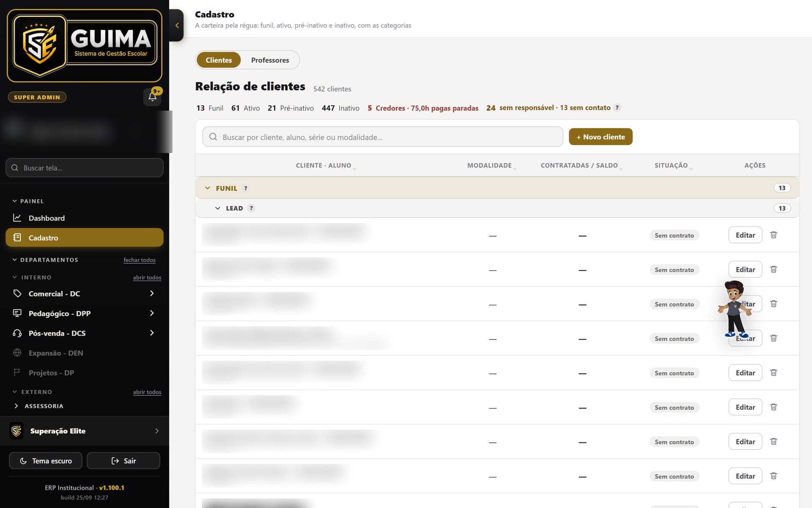Open help icon beside 'sem contato'

pyautogui.click(x=617, y=108)
